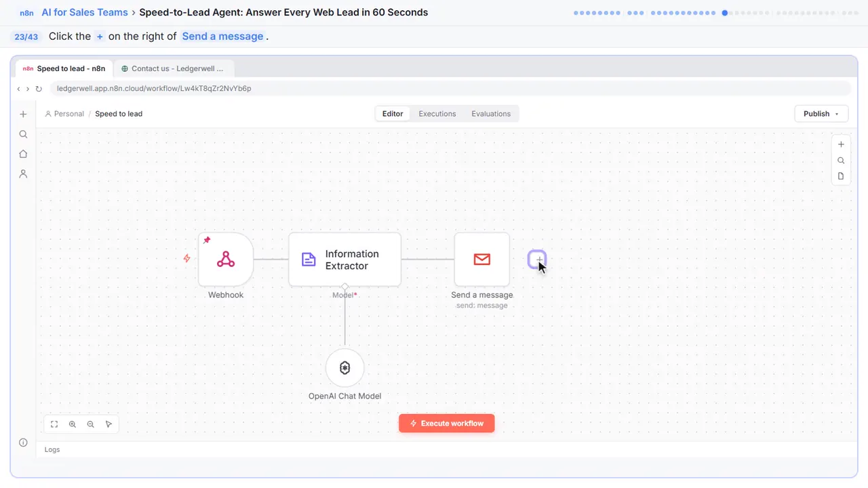Fit the workflow to view
This screenshot has height=488, width=868.
54,424
